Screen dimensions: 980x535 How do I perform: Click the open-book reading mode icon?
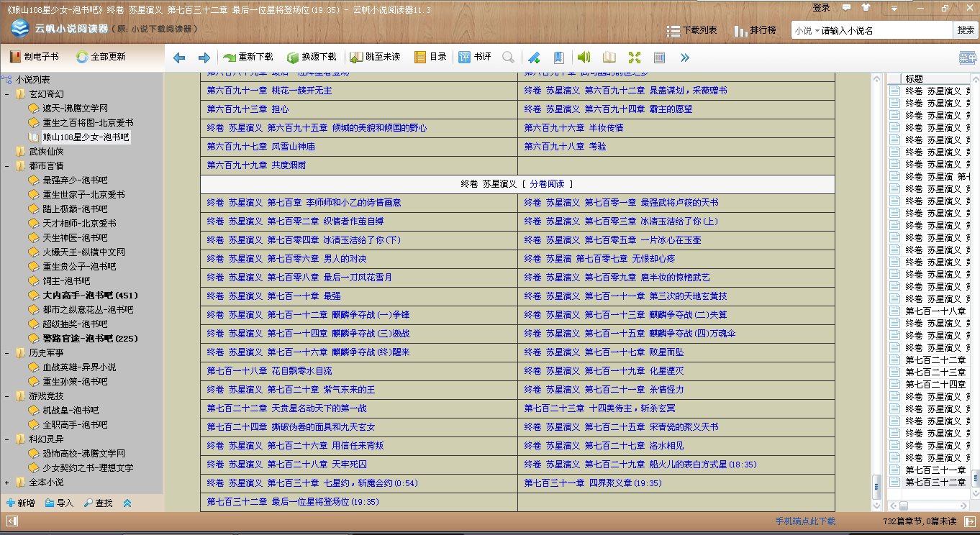[x=609, y=58]
